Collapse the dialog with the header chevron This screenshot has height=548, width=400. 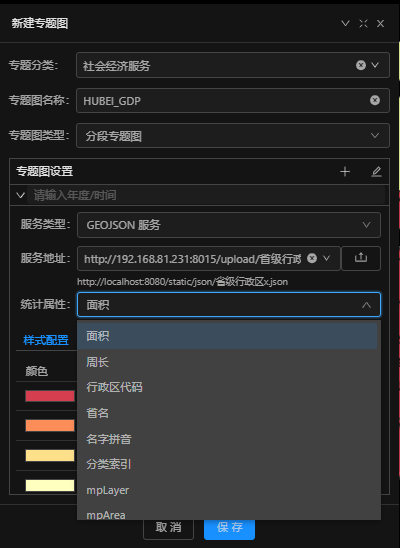[345, 23]
